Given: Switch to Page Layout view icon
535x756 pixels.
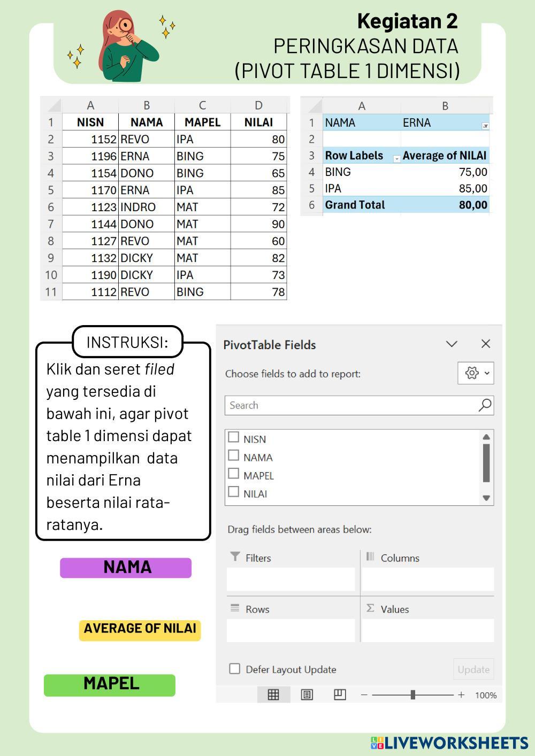Looking at the screenshot, I should coord(307,695).
